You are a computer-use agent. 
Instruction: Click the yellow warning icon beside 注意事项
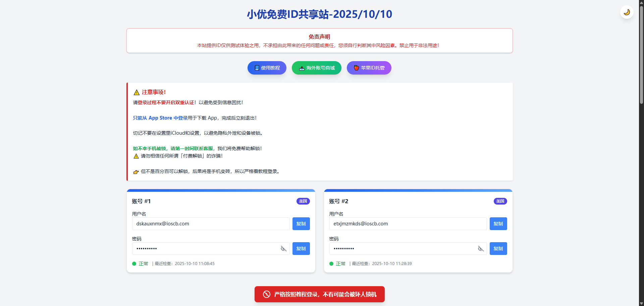[x=137, y=92]
